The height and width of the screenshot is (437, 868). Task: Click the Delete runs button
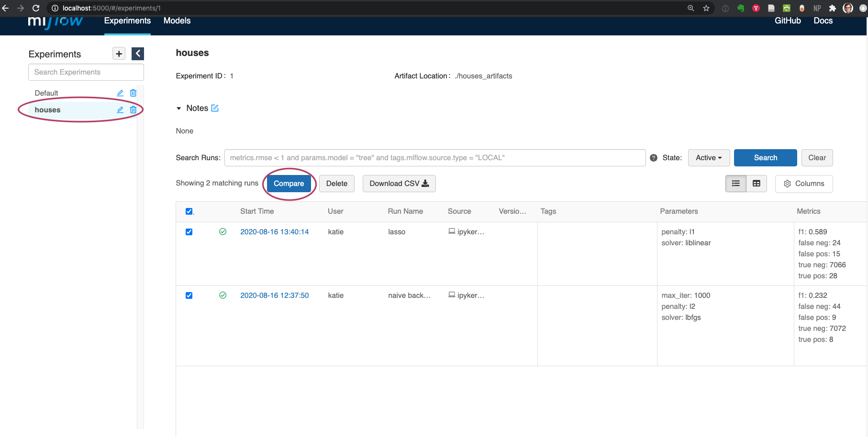(x=337, y=184)
